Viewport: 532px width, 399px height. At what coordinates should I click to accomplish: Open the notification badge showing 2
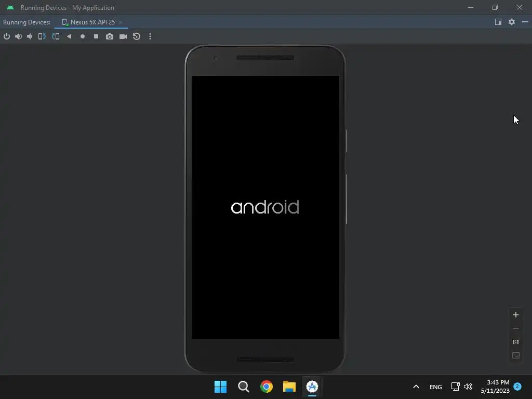click(517, 386)
